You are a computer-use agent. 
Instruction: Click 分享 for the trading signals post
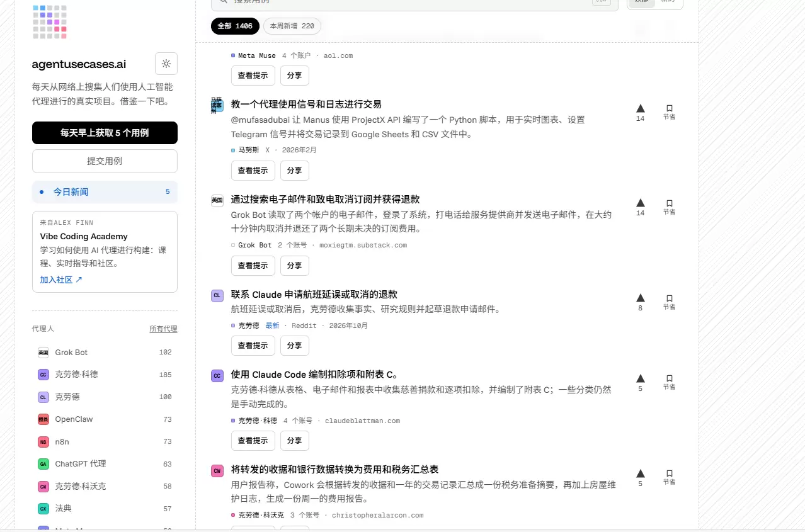point(294,170)
